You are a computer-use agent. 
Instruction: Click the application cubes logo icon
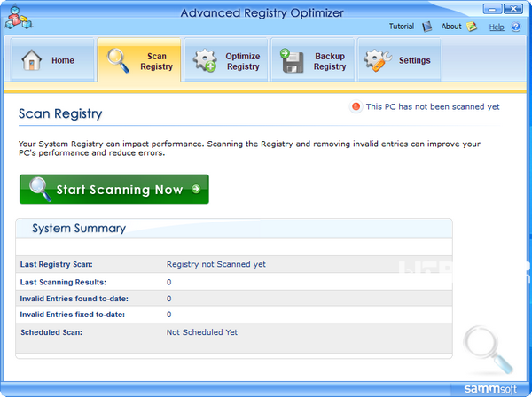click(19, 18)
